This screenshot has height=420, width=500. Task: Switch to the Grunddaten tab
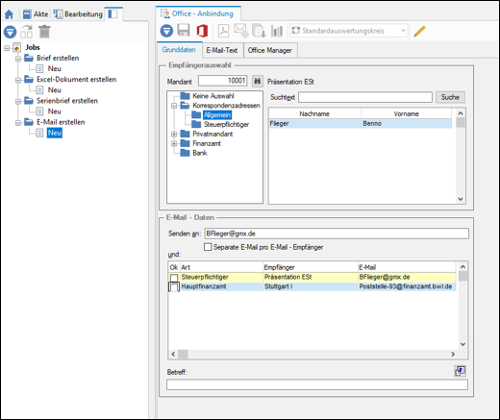point(179,50)
